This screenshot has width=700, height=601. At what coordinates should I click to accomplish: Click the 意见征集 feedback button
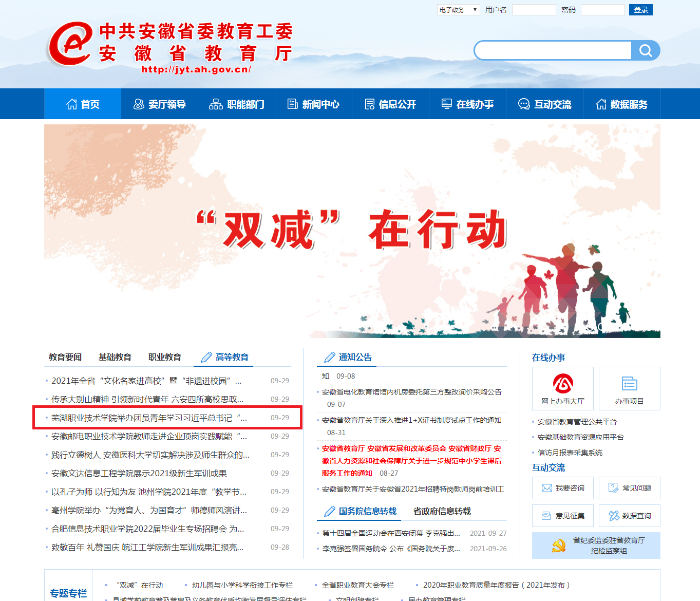(563, 516)
